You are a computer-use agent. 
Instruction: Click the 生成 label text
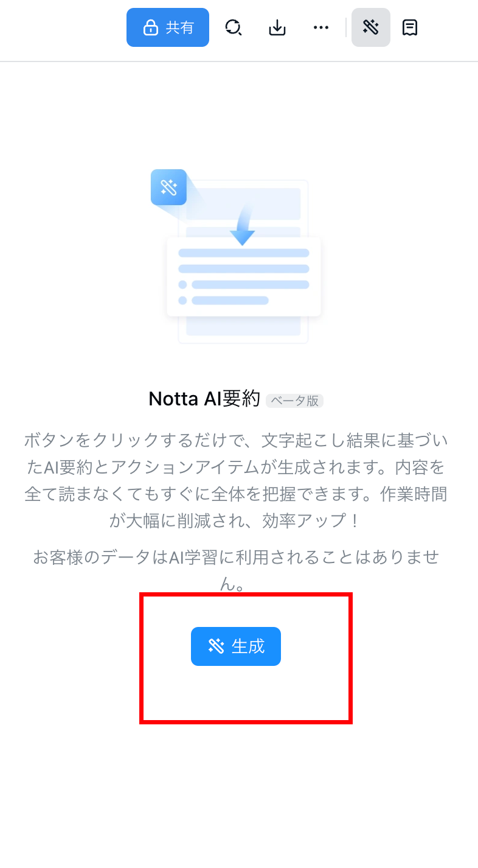248,646
